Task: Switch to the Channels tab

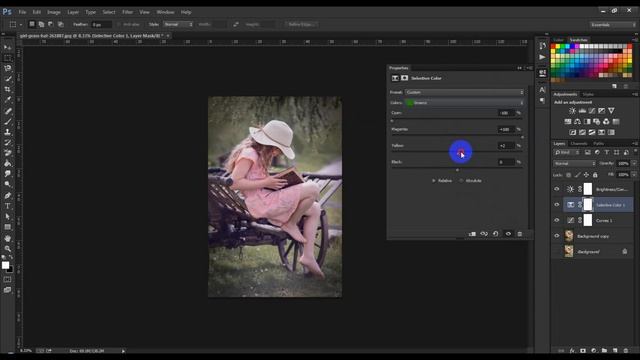Action: point(579,144)
